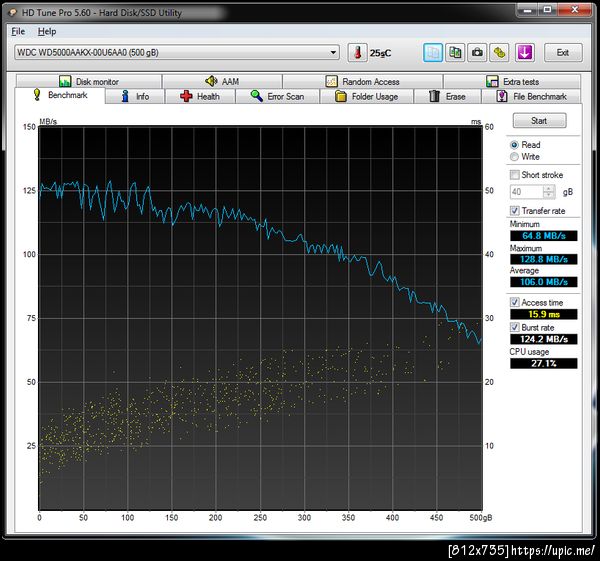Click the Info tab icon
600x561 pixels.
(x=125, y=96)
